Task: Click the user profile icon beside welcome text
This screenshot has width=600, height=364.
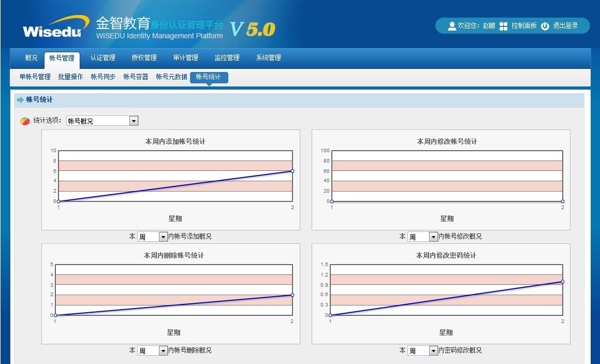Action: click(x=451, y=26)
